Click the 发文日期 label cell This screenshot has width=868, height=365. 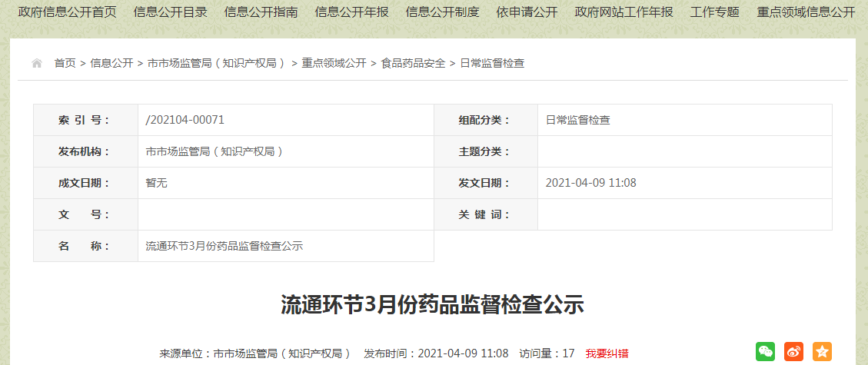click(486, 183)
